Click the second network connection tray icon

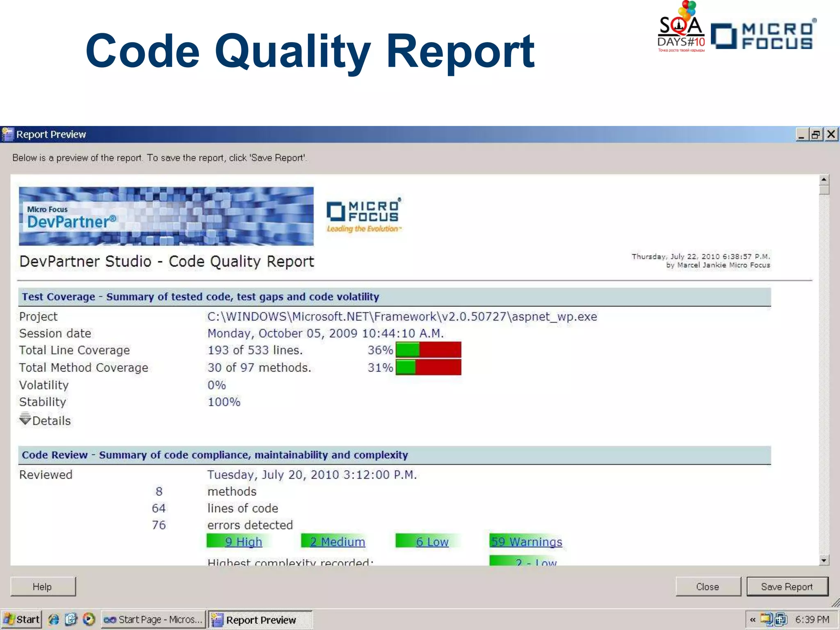pos(781,619)
